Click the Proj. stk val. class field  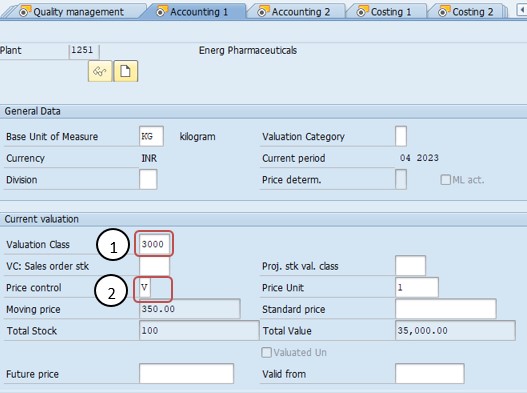(410, 266)
